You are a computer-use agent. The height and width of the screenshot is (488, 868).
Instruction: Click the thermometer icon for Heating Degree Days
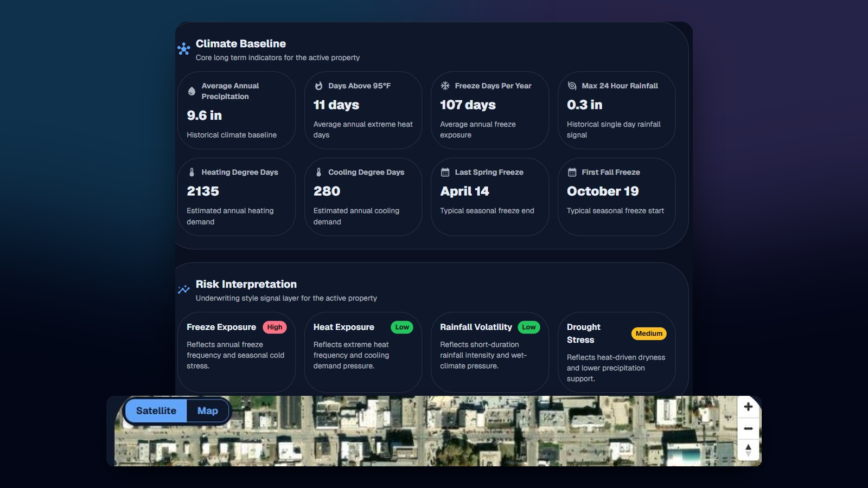(192, 172)
